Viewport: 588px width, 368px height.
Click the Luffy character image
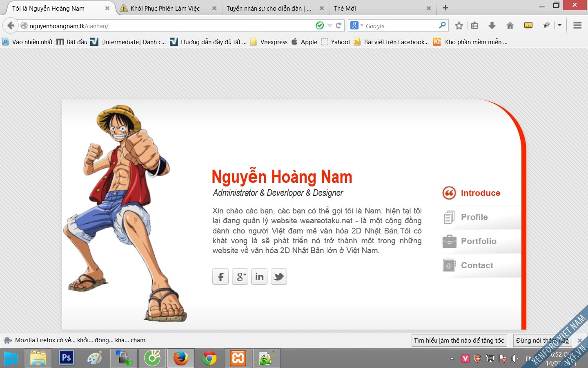point(125,213)
